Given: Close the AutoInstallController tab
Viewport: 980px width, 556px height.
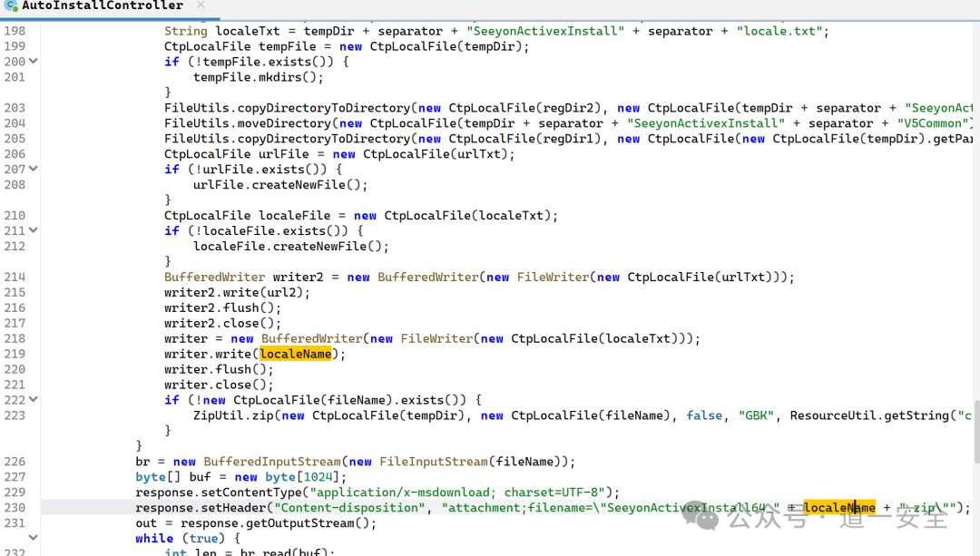Looking at the screenshot, I should (x=201, y=5).
